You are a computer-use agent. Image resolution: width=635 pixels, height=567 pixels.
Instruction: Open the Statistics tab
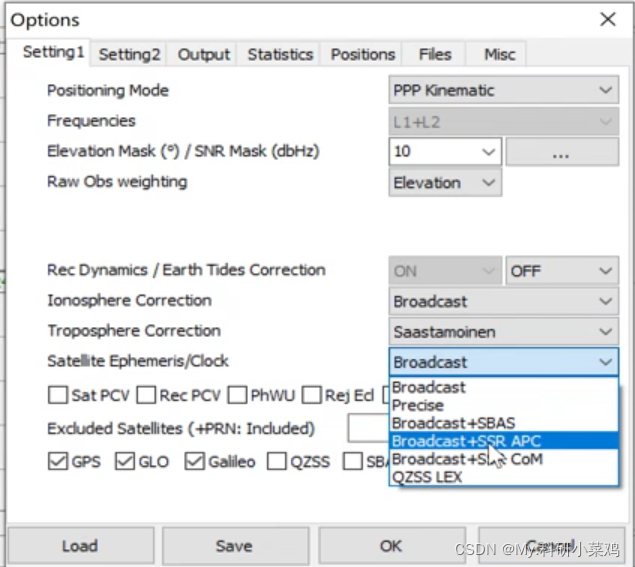click(280, 54)
